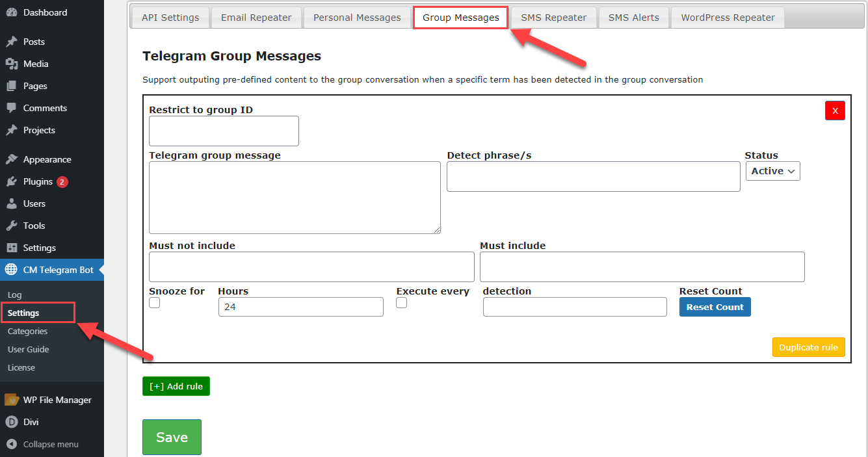Viewport: 868px width, 457px height.
Task: Click the Dashboard gauge icon
Action: [x=12, y=12]
